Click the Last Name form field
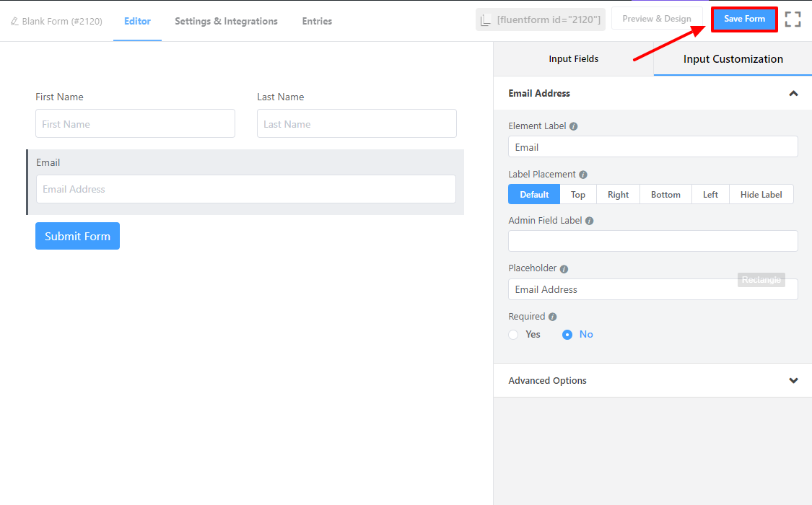The image size is (812, 505). 357,123
